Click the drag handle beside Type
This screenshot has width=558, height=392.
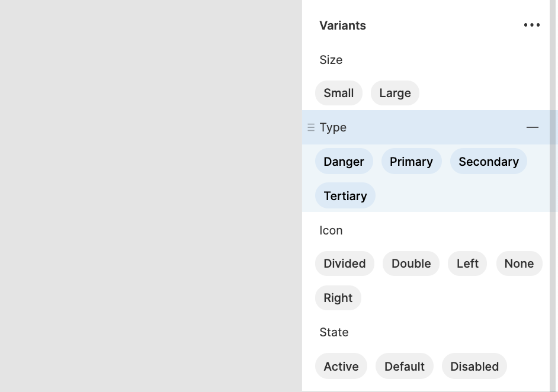point(311,127)
